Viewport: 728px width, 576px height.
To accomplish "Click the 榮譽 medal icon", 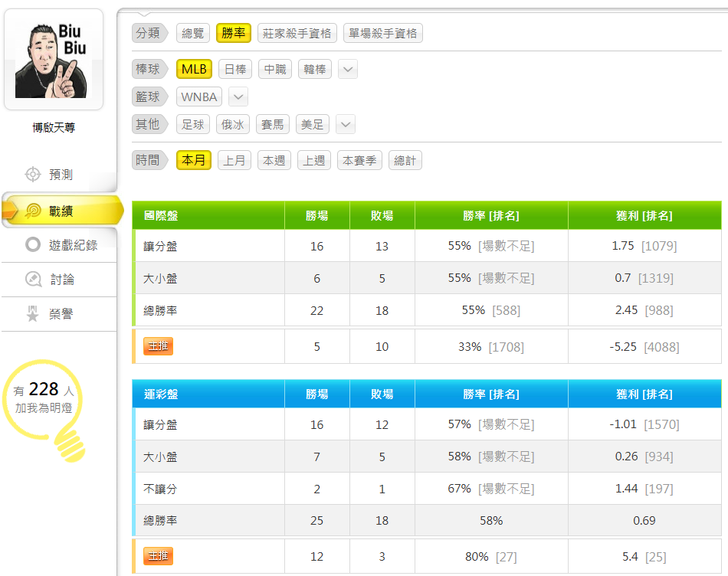I will coord(33,314).
